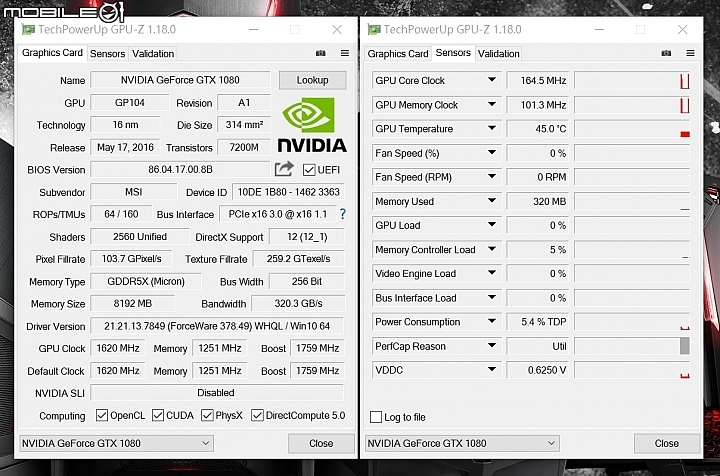Expand the GPU Core Clock sensor dropdown
The image size is (720, 476).
click(492, 81)
